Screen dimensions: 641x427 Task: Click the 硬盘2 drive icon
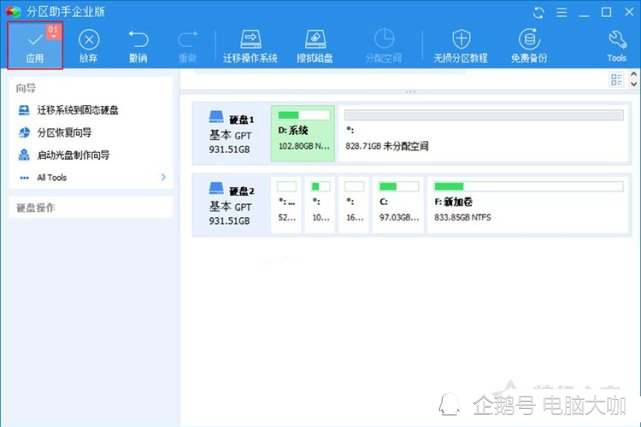point(217,188)
